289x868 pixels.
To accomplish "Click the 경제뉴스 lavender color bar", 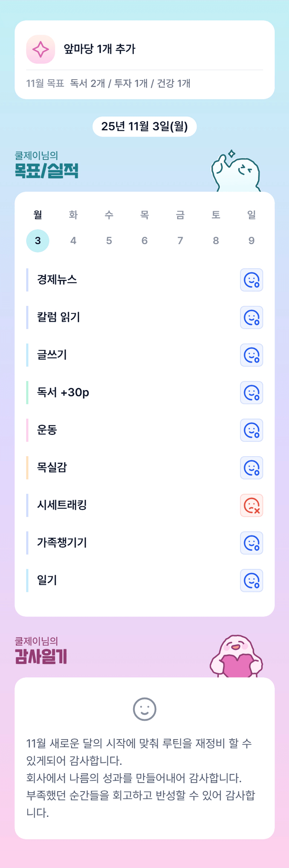I will coord(27,280).
